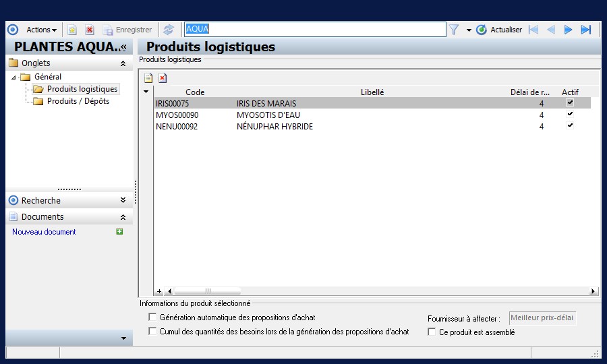Collapse the left panel with the double chevron
Image resolution: width=607 pixels, height=364 pixels.
pos(123,47)
